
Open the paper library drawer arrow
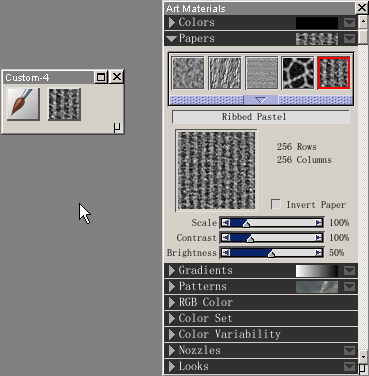pos(261,100)
